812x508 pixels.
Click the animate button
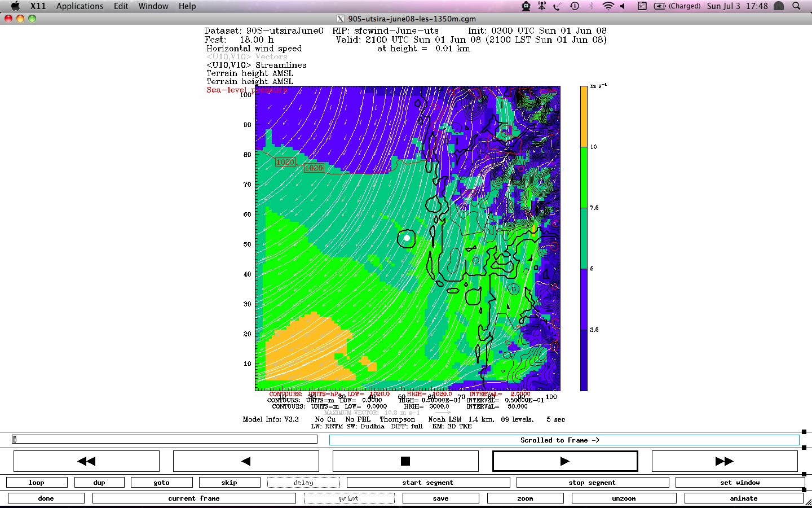click(743, 498)
